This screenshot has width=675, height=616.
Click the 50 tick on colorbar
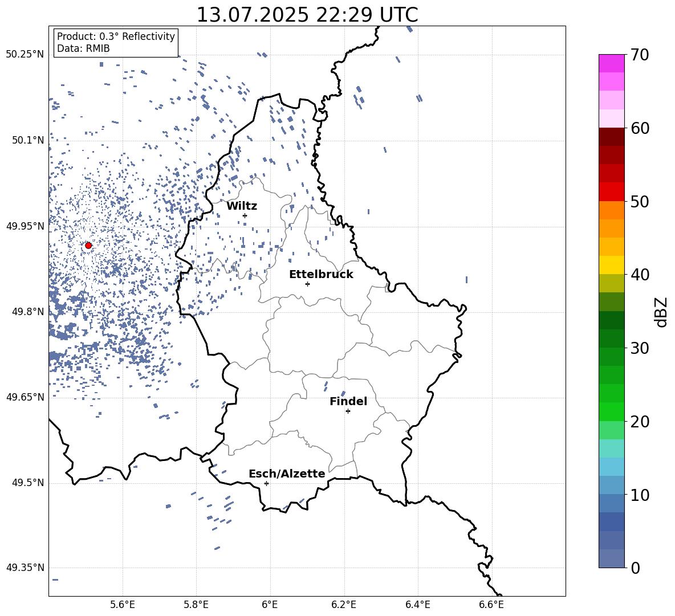tap(640, 202)
